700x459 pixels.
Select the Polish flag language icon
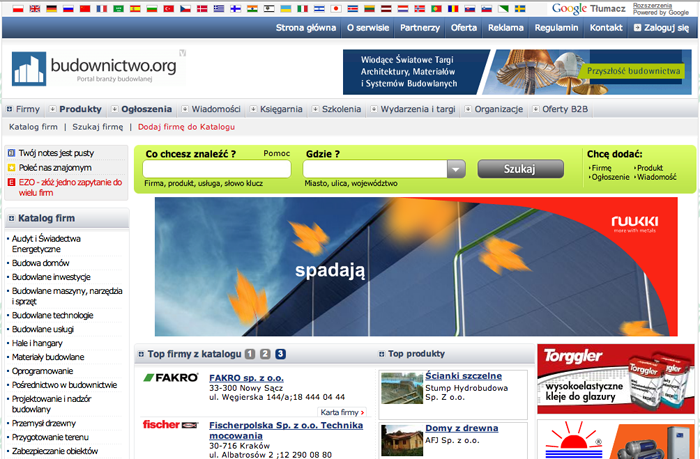[x=18, y=8]
